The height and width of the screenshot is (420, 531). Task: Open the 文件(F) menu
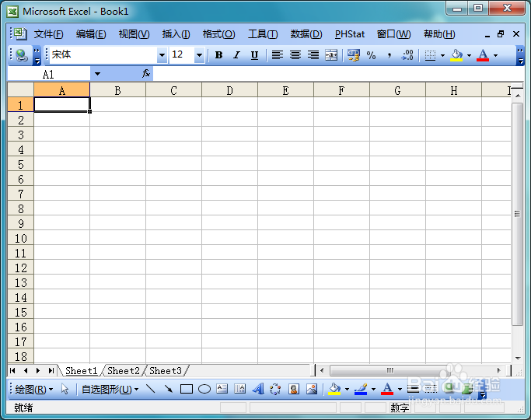tap(49, 34)
